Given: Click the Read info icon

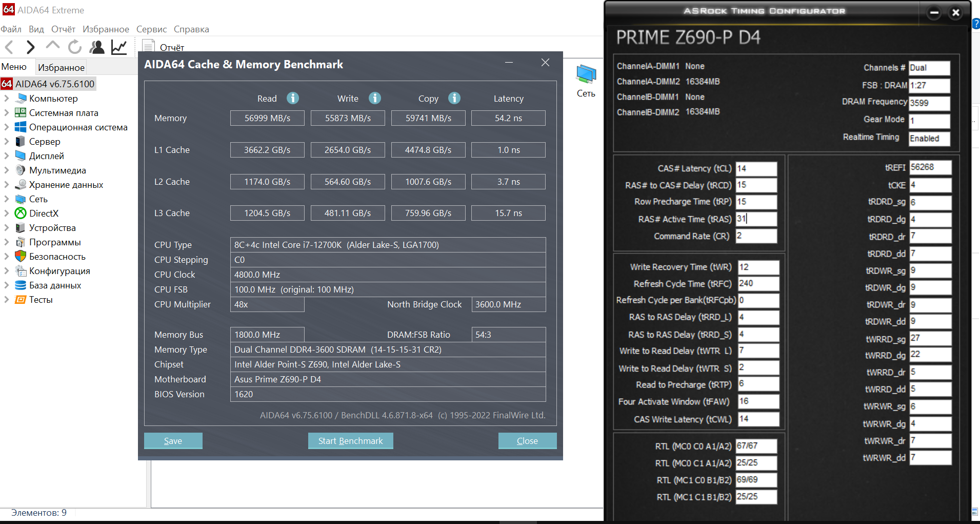Looking at the screenshot, I should point(293,98).
